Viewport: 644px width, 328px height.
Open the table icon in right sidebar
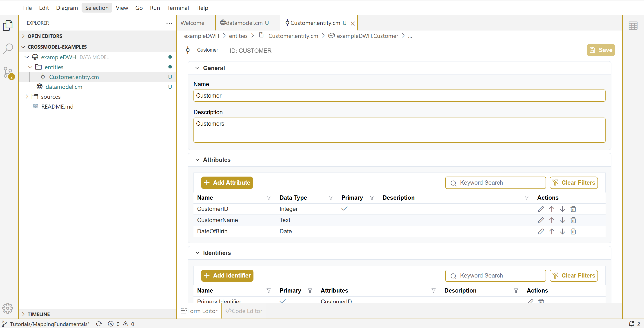633,25
